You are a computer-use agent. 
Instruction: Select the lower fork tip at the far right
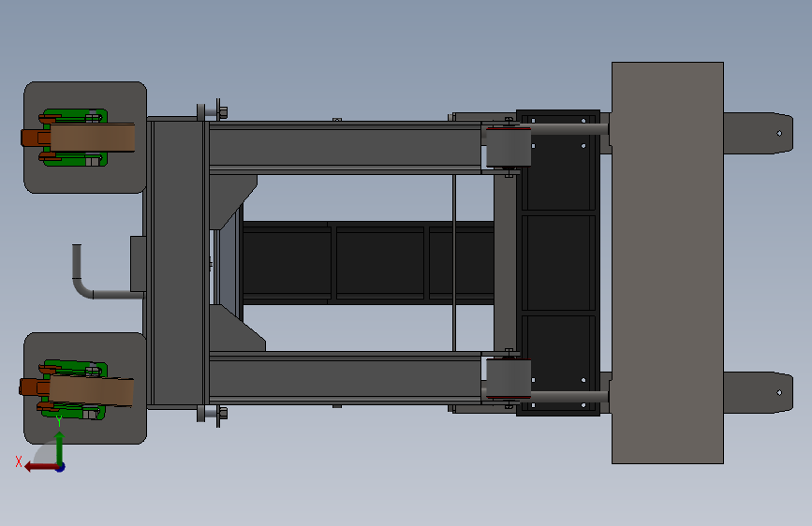pos(758,392)
